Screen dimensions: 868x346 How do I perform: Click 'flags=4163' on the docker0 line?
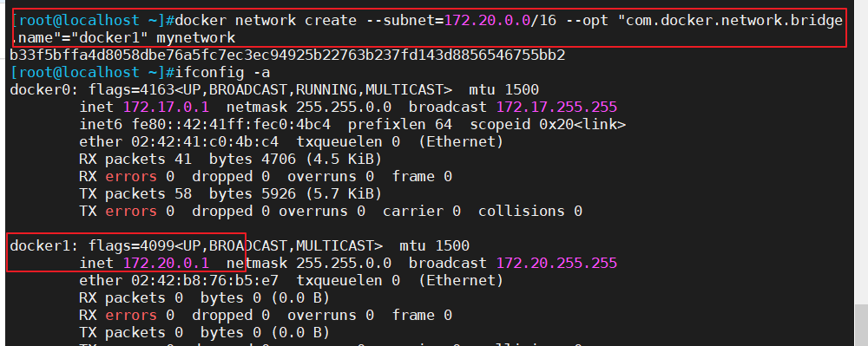pos(131,89)
